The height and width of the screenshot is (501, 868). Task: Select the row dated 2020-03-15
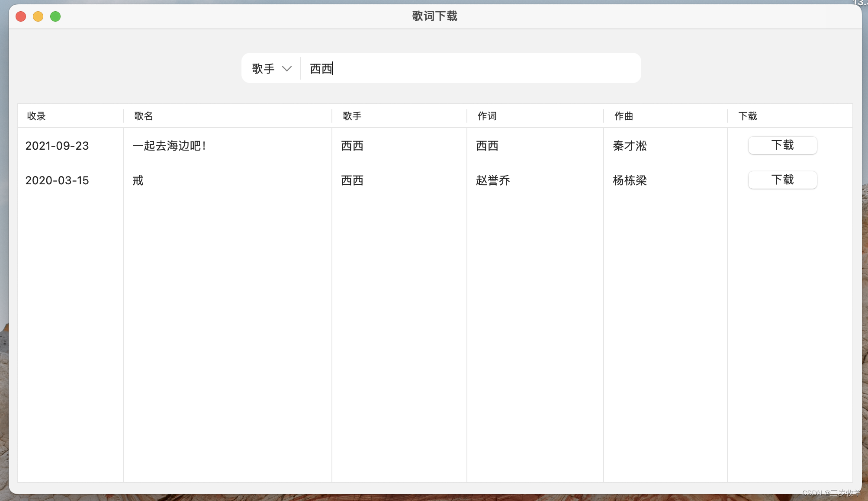[57, 180]
